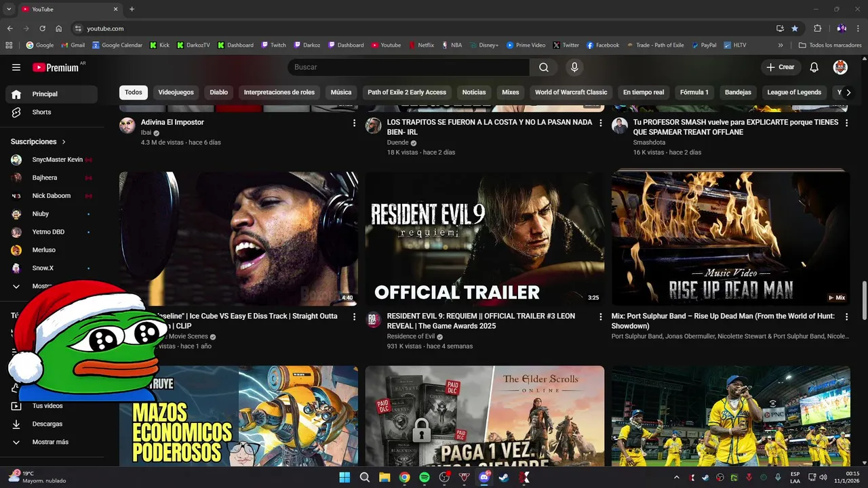868x488 pixels.
Task: Open Todos los marcadores folder
Action: [x=830, y=45]
